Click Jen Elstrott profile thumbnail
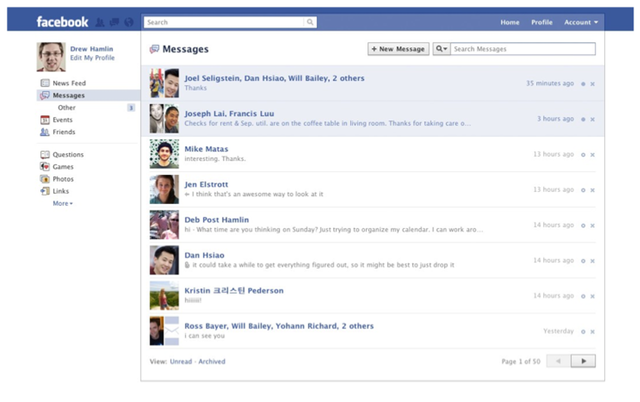 click(x=164, y=189)
